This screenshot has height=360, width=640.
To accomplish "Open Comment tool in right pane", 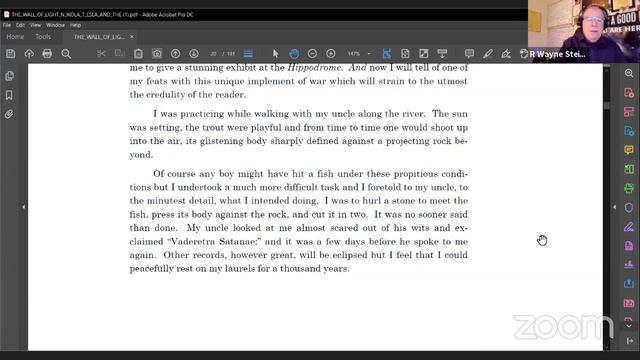I will [629, 150].
